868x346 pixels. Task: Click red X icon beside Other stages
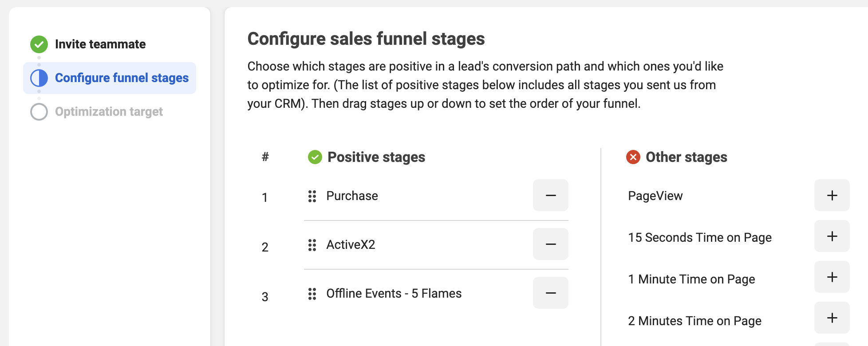click(x=633, y=157)
